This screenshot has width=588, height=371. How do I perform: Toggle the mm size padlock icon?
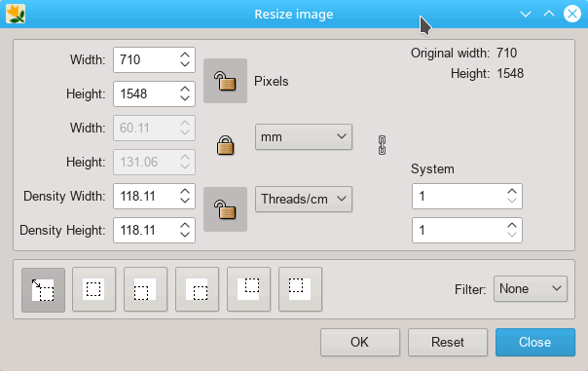click(226, 145)
